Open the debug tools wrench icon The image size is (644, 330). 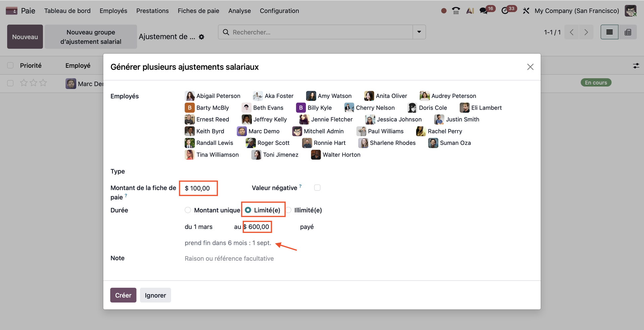(x=526, y=11)
